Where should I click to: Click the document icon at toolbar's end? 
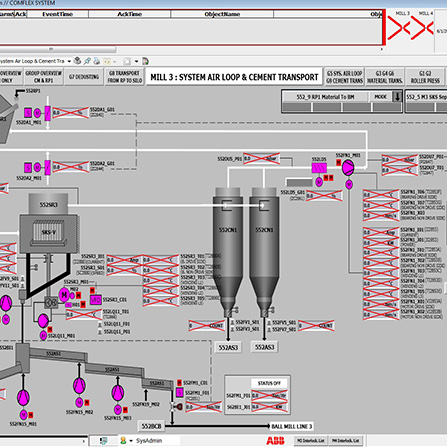145,61
